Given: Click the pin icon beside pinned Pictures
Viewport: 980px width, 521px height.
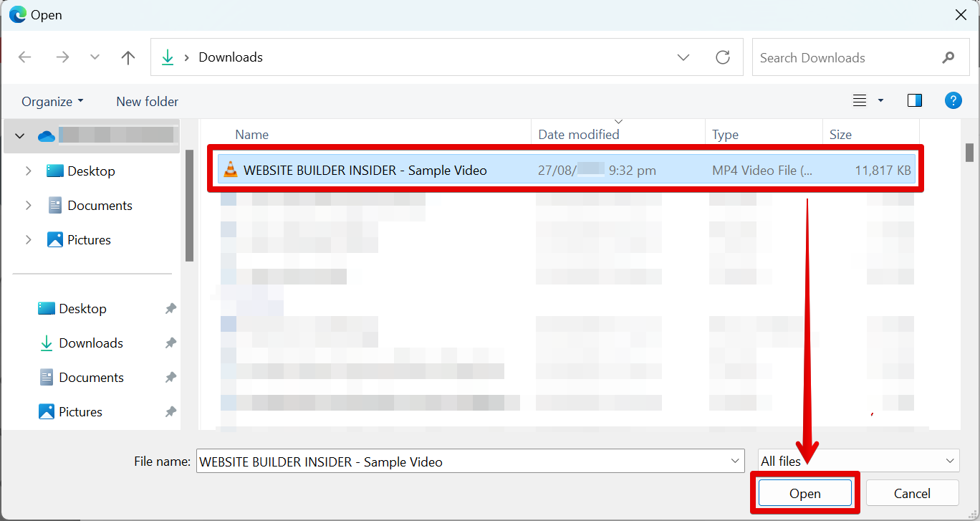Looking at the screenshot, I should [170, 412].
